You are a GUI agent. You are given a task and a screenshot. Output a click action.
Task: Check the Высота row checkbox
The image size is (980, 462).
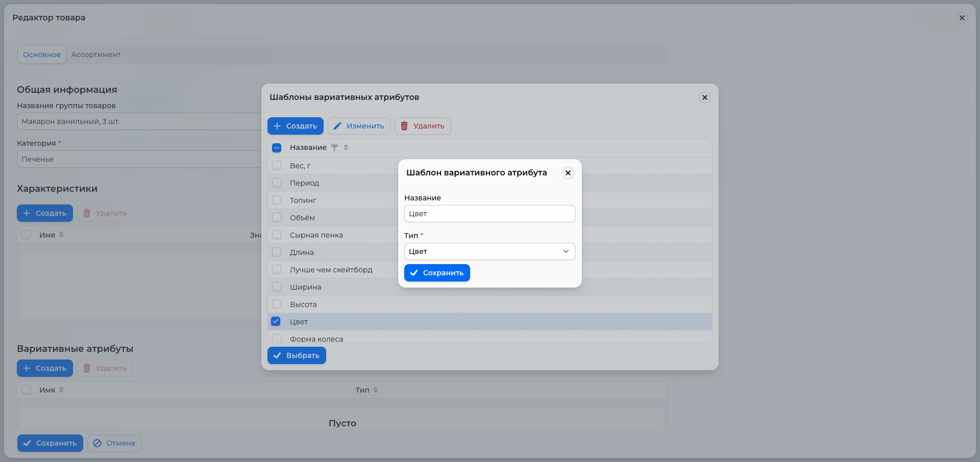(x=277, y=304)
